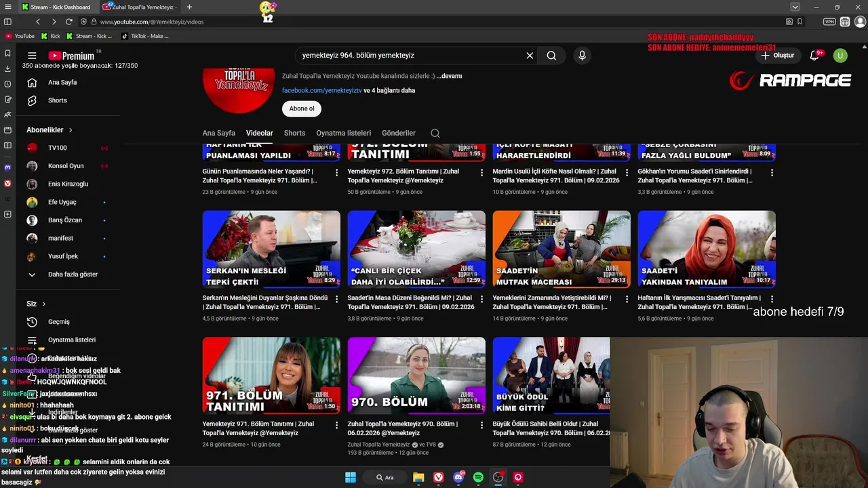Open Serkan'ın Mesleği Tepki Çekti thumbnail
868x488 pixels.
pyautogui.click(x=271, y=249)
